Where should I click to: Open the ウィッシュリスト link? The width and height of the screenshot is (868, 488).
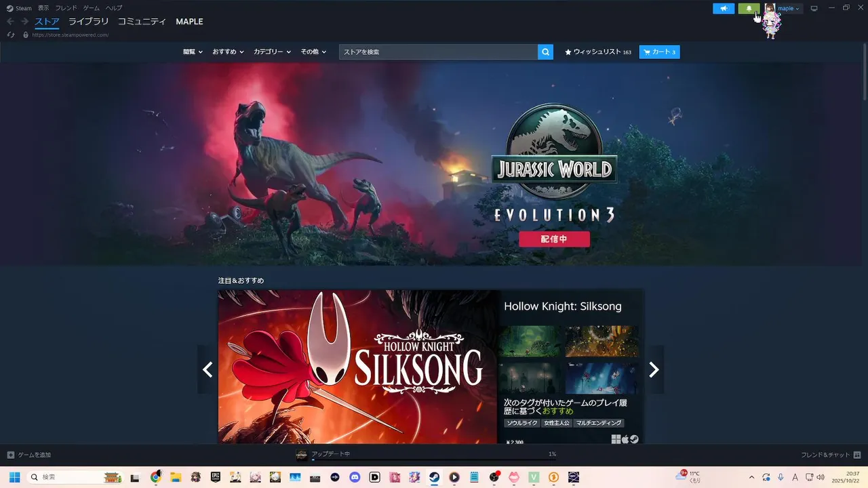coord(598,52)
